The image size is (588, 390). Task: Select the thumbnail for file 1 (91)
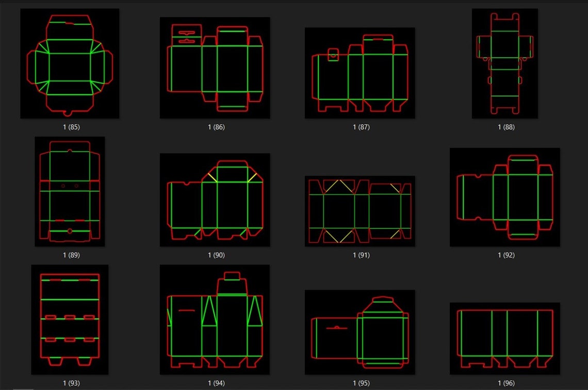(x=360, y=211)
